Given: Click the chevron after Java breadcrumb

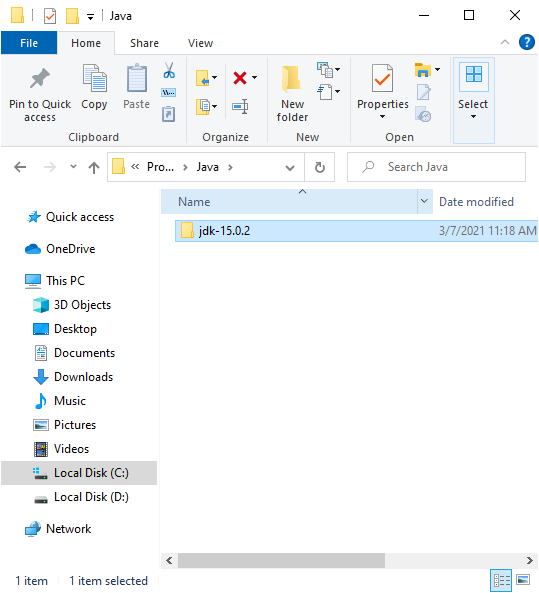Looking at the screenshot, I should [230, 167].
